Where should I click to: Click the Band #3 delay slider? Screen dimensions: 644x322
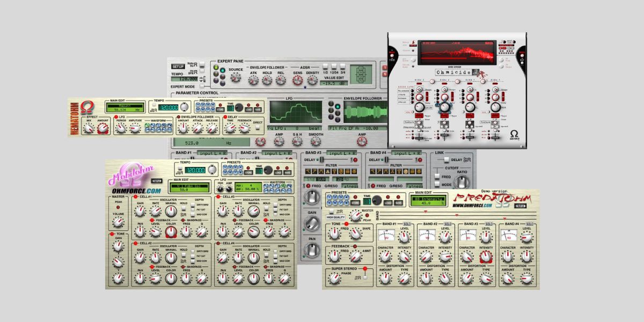(321, 159)
